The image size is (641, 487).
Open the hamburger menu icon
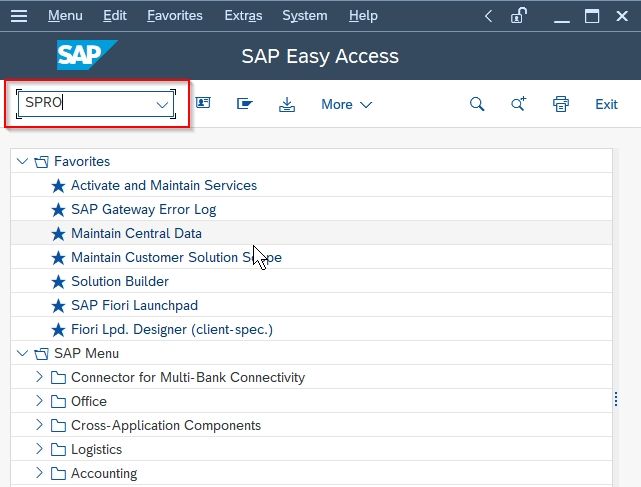[x=19, y=16]
